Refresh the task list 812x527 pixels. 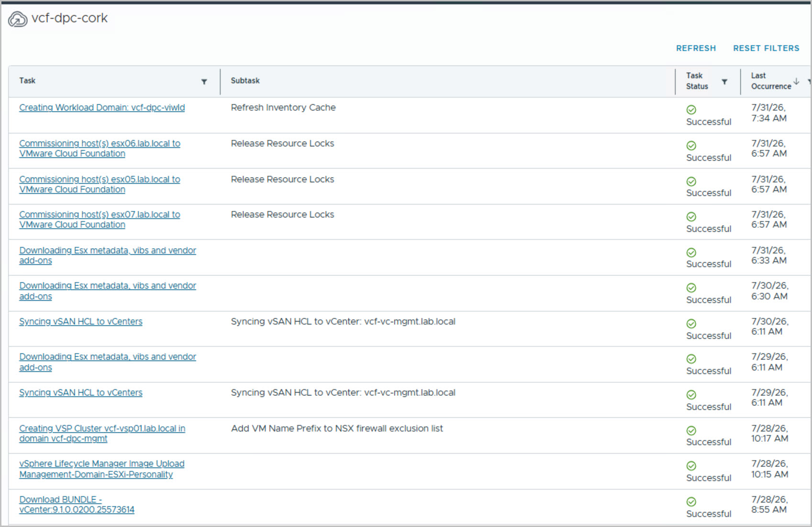tap(696, 48)
